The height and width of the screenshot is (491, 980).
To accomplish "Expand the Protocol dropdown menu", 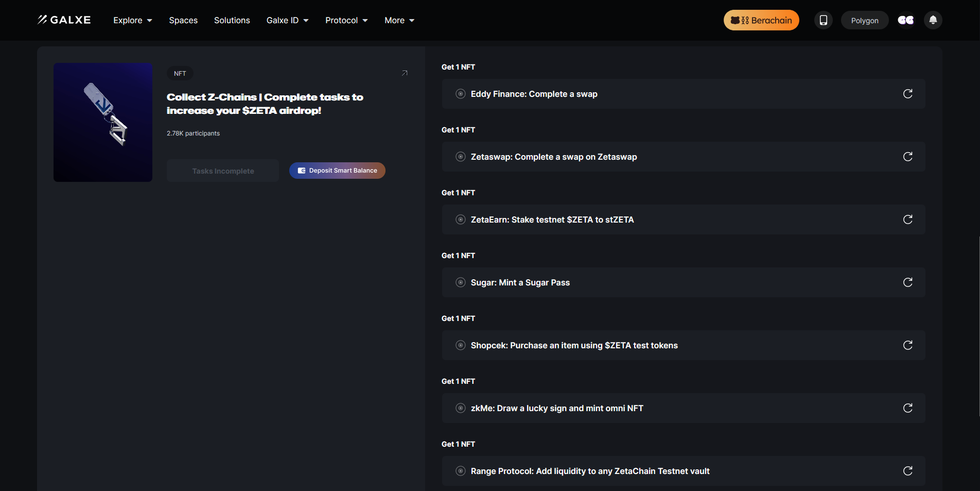I will click(x=346, y=20).
